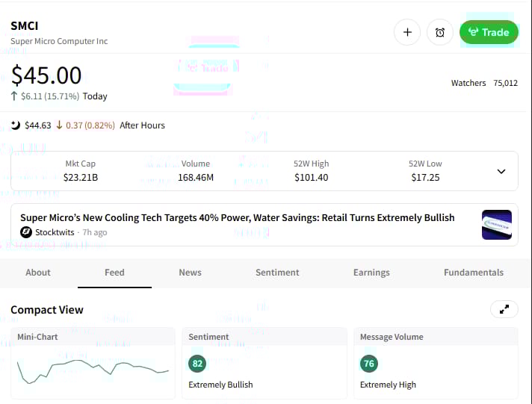Click the Stocktwits logo under the headline
The width and height of the screenshot is (532, 404).
[x=26, y=232]
